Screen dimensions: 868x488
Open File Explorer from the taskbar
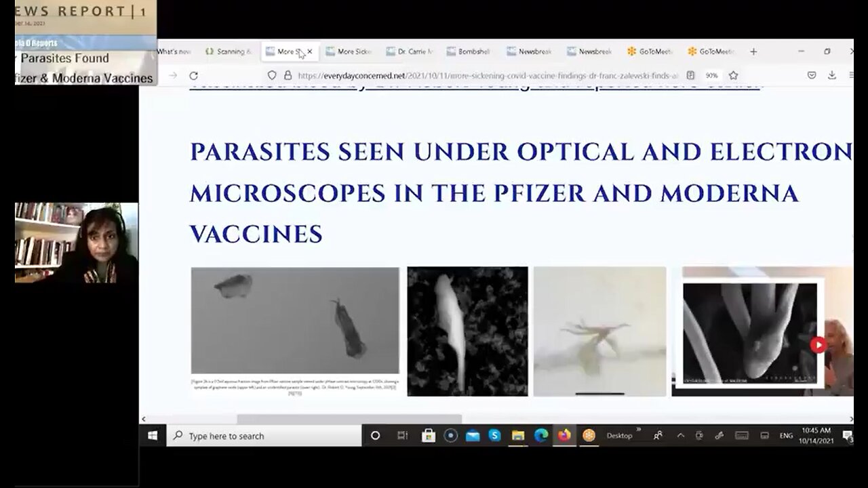(518, 436)
